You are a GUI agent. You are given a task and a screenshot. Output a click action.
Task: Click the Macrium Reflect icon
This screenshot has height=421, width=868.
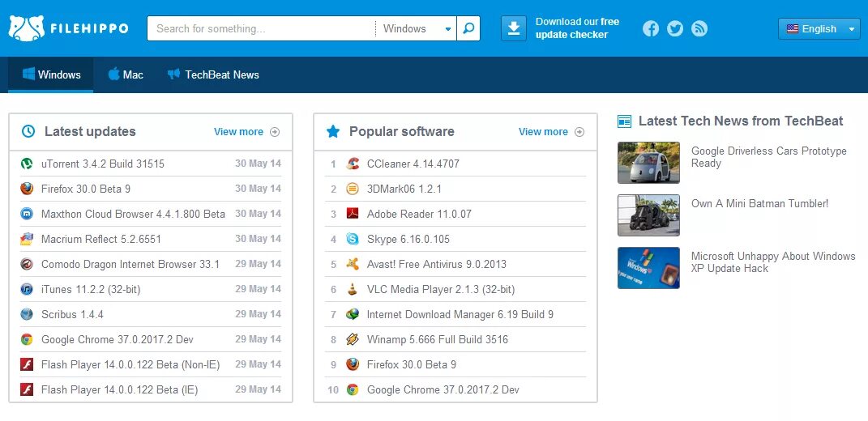pos(27,239)
